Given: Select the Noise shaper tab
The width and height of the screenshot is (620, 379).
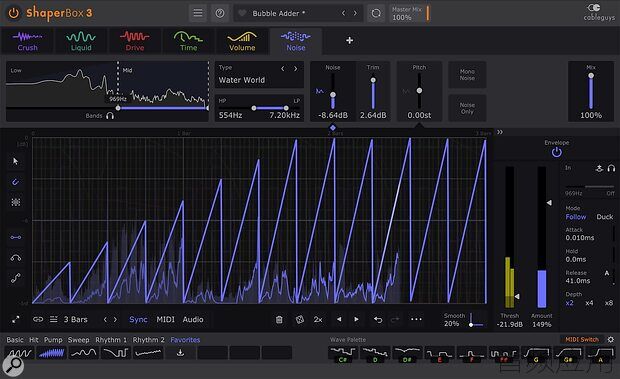Looking at the screenshot, I should [296, 41].
